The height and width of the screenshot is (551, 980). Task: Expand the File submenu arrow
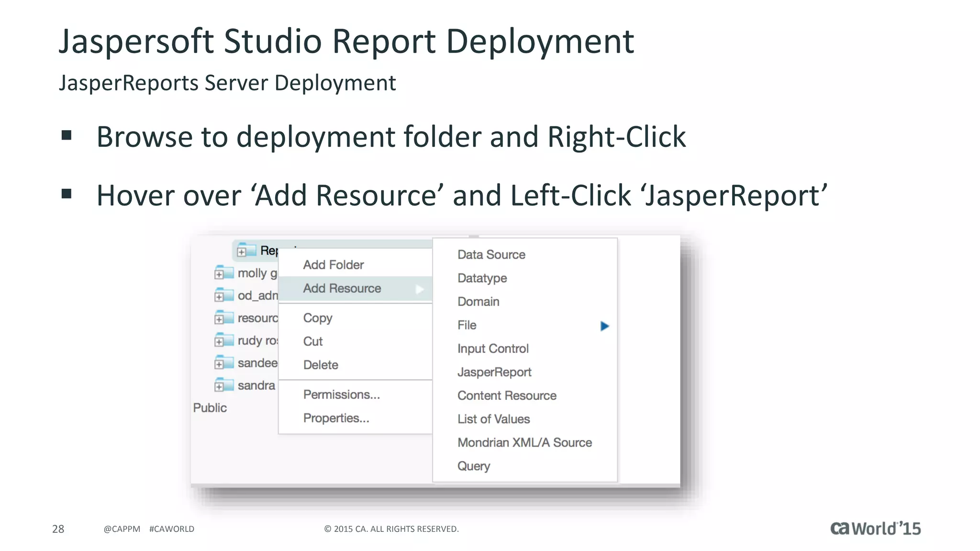604,326
